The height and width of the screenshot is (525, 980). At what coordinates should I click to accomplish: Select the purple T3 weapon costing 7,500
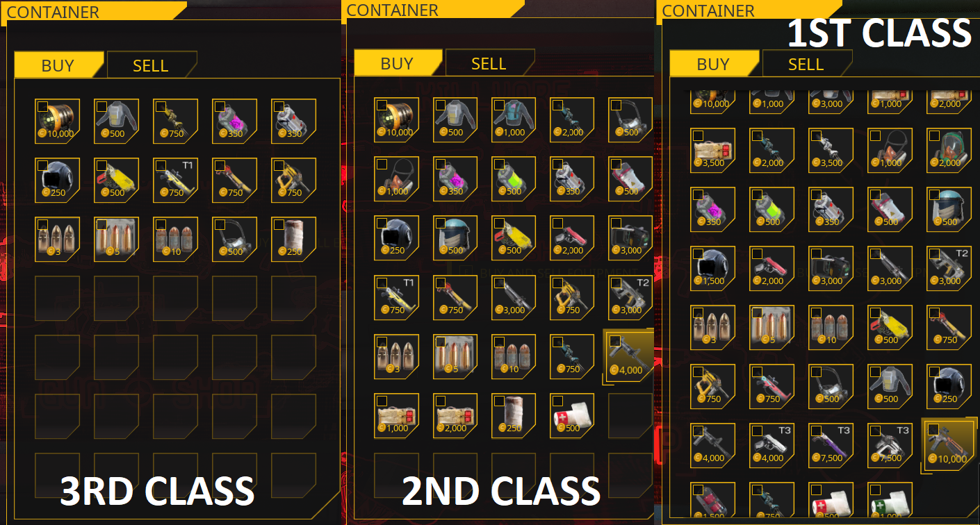(831, 445)
